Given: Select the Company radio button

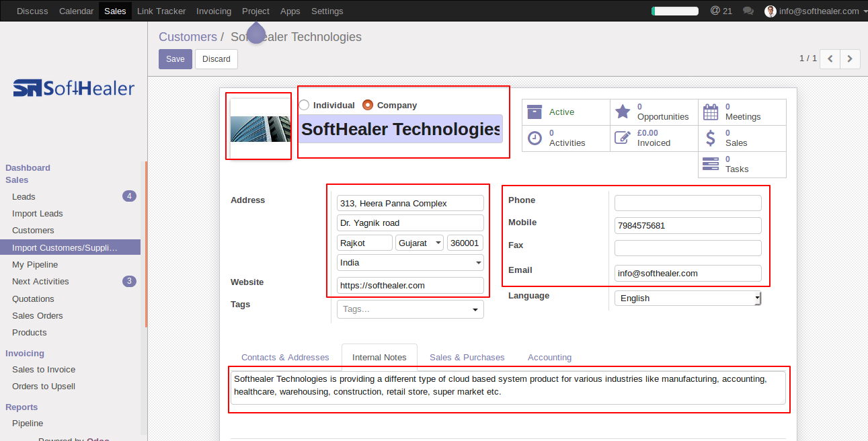Looking at the screenshot, I should (368, 105).
